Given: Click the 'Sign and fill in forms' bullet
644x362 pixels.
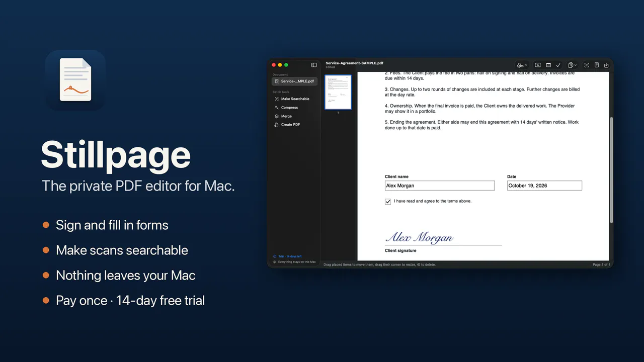Looking at the screenshot, I should [x=112, y=225].
